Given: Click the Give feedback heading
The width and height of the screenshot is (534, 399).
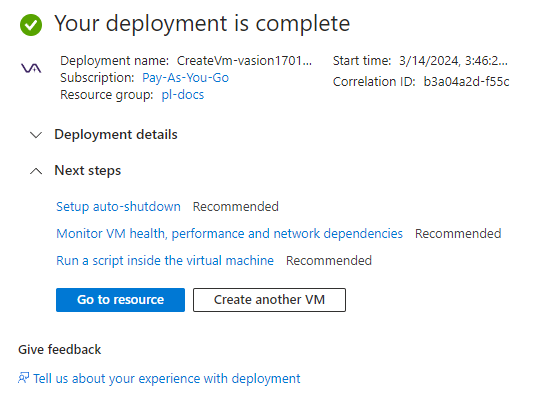Looking at the screenshot, I should point(60,350).
